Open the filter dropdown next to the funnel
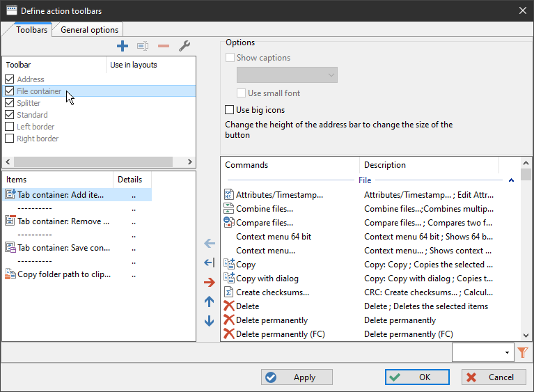The height and width of the screenshot is (392, 534). coord(506,353)
